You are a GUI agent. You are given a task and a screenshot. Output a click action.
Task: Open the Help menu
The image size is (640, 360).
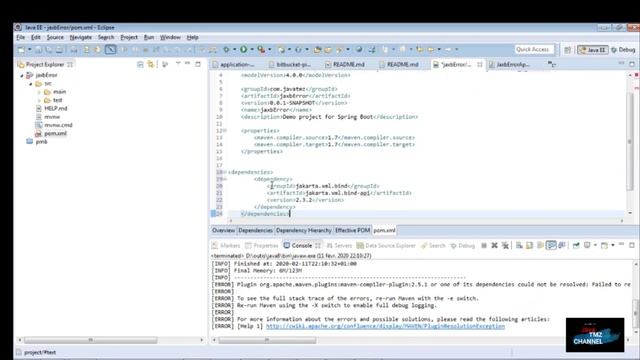[x=193, y=37]
